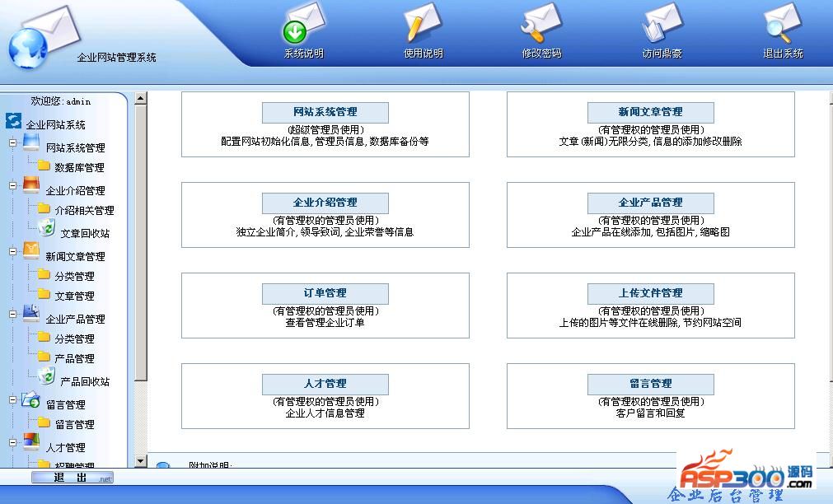The height and width of the screenshot is (504, 833).
Task: Select 修改密码 in top menu
Action: click(542, 54)
